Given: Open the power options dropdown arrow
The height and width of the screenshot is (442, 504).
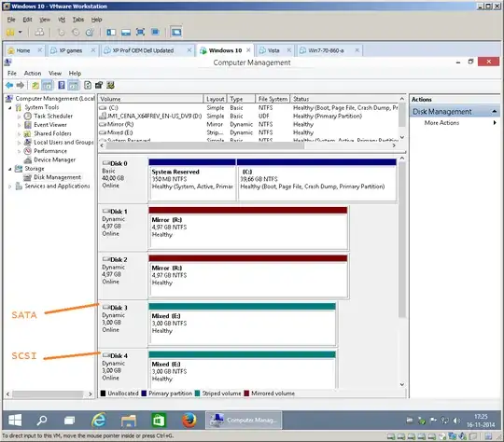Looking at the screenshot, I should [x=21, y=32].
